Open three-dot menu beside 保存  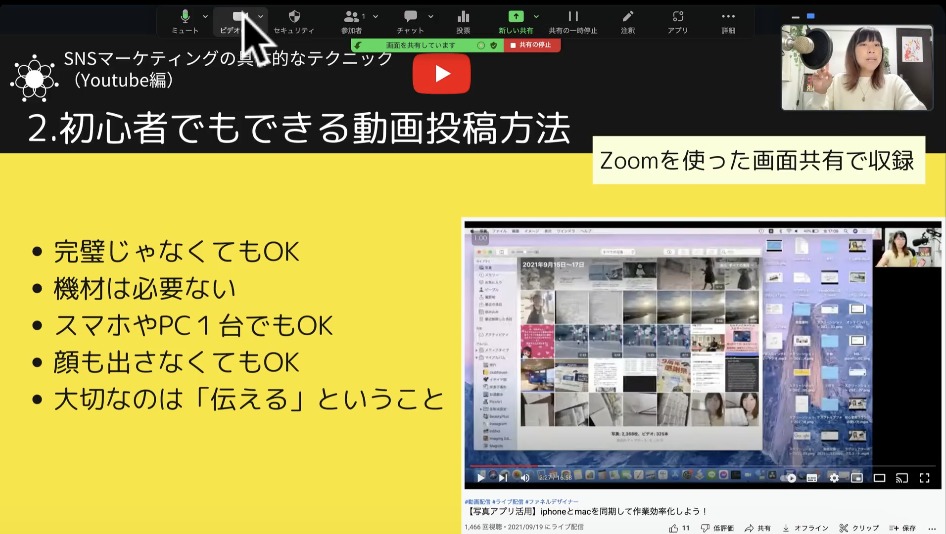click(932, 528)
